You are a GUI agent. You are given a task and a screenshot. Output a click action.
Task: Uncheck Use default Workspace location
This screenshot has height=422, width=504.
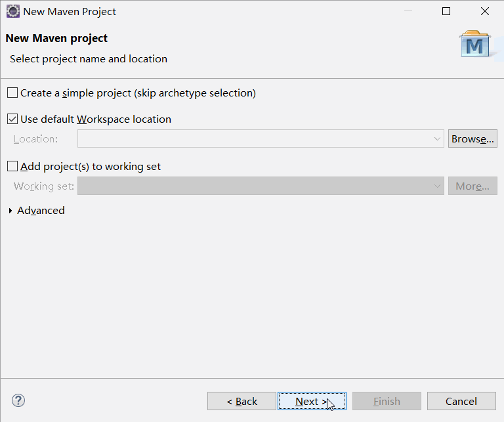pos(12,119)
